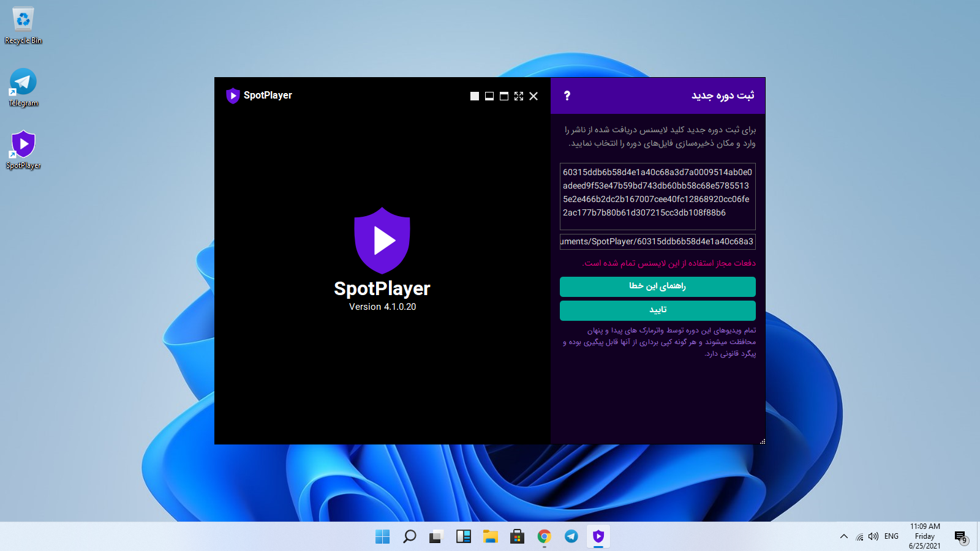Image resolution: width=980 pixels, height=551 pixels.
Task: Open Telegram from the desktop shortcut
Action: pos(23,87)
